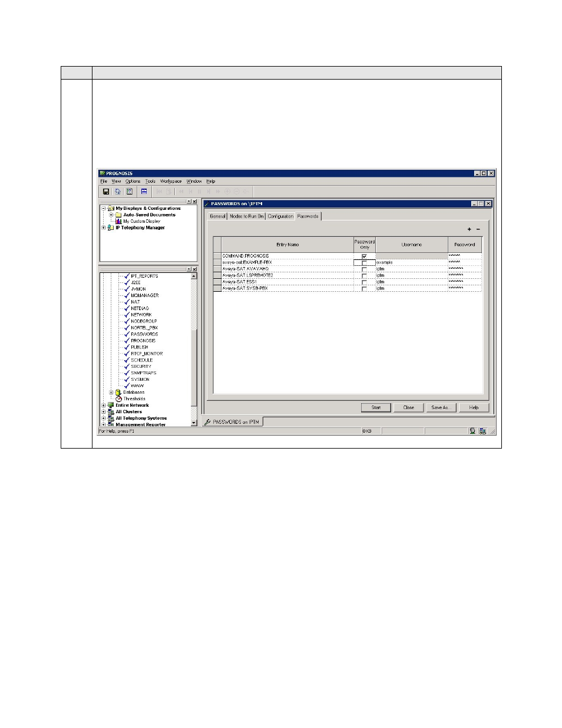Click the All Clusters icon

pyautogui.click(x=111, y=411)
